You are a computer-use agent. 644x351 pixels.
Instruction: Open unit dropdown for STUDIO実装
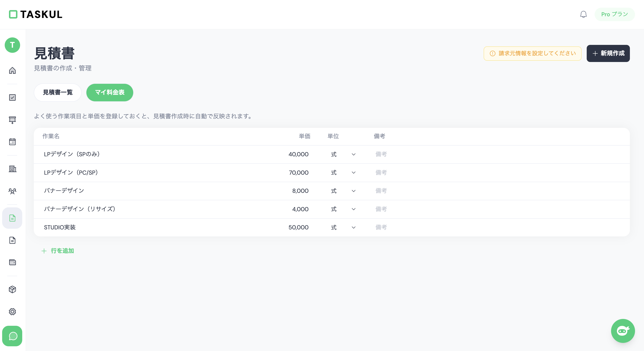(x=343, y=227)
